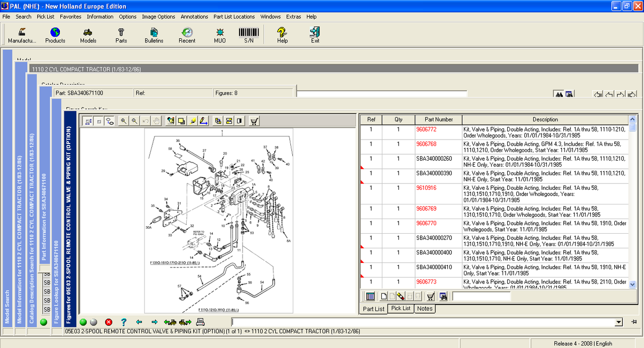The image size is (644, 348).
Task: Switch to the Notes tab
Action: [425, 308]
